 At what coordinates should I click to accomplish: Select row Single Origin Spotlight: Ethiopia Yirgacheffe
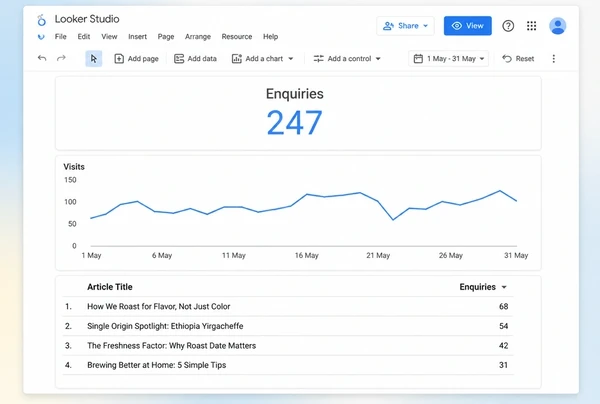pyautogui.click(x=287, y=326)
